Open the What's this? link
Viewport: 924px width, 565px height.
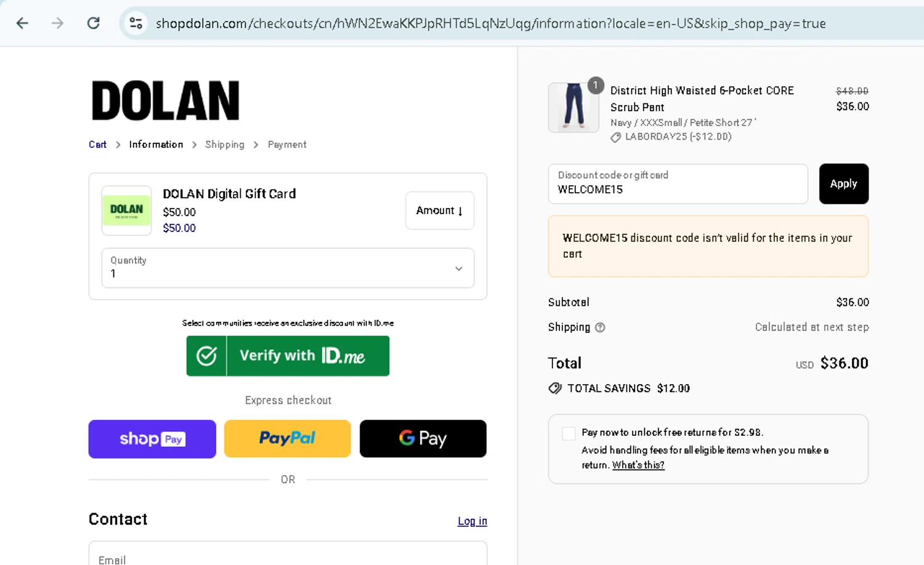[638, 465]
